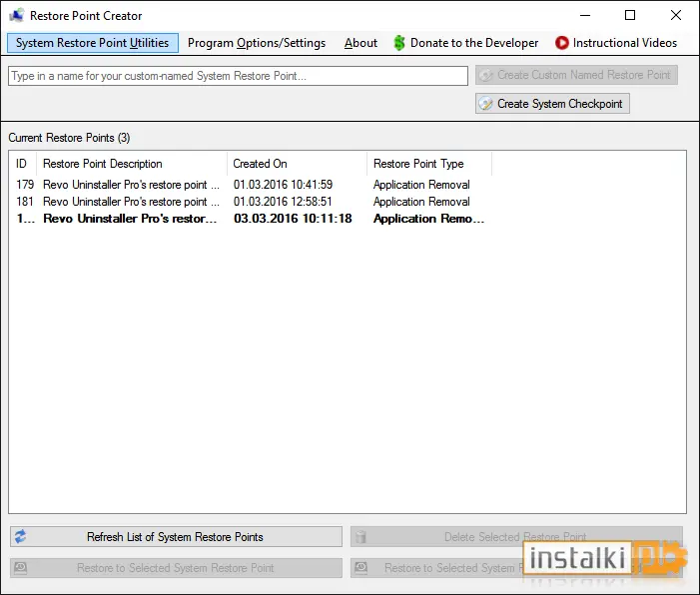Viewport: 700px width, 595px height.
Task: Click Delete Selected Restore Point button
Action: click(x=516, y=536)
